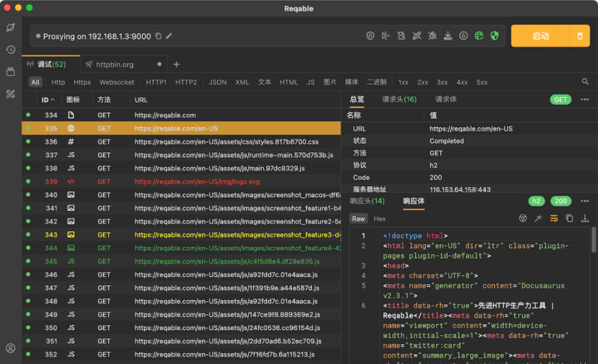Screen dimensions: 598x364
Task: Filter by 图片 images type
Action: tap(330, 82)
